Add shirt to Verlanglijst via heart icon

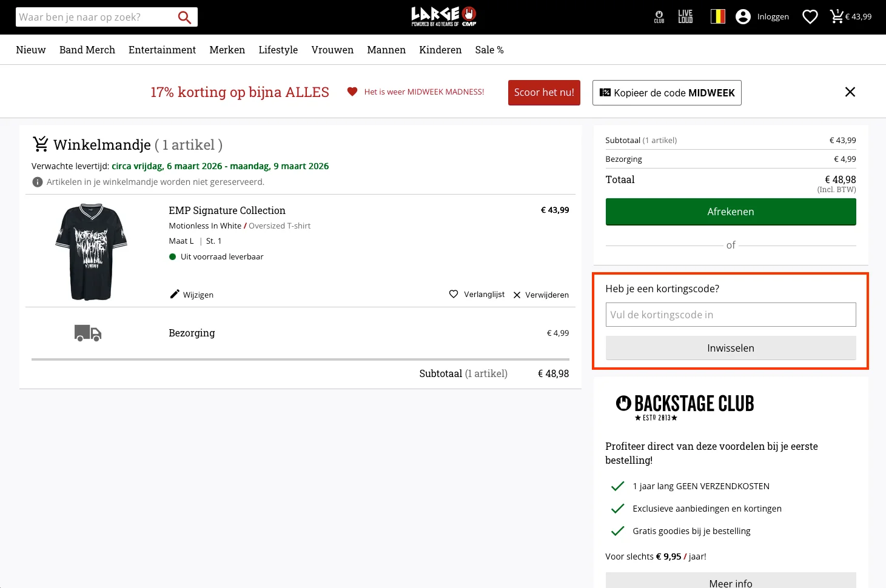point(454,294)
